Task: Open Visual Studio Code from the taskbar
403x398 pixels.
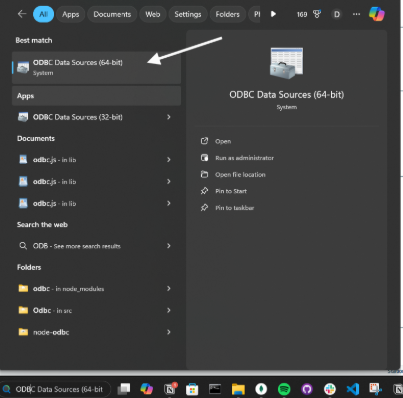Action: [353, 389]
